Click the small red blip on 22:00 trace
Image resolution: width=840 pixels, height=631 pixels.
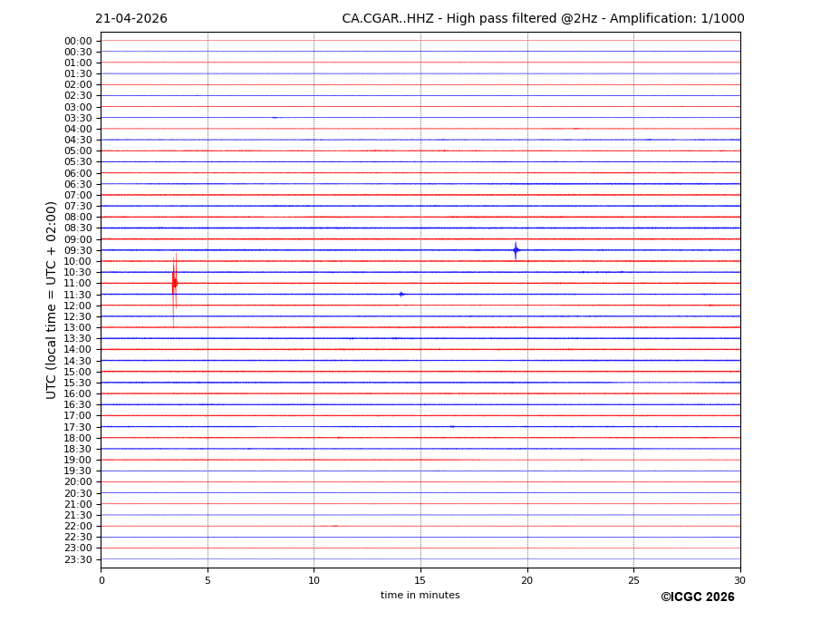pos(334,526)
